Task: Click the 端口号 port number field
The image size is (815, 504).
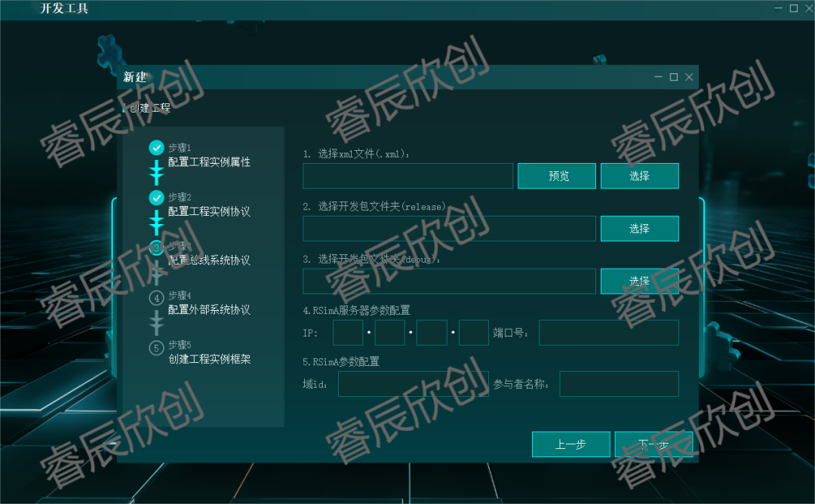Action: [x=608, y=333]
